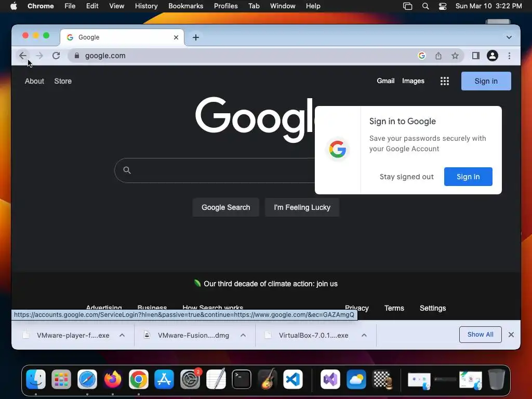Open the Privacy footer link
532x399 pixels.
pyautogui.click(x=356, y=308)
